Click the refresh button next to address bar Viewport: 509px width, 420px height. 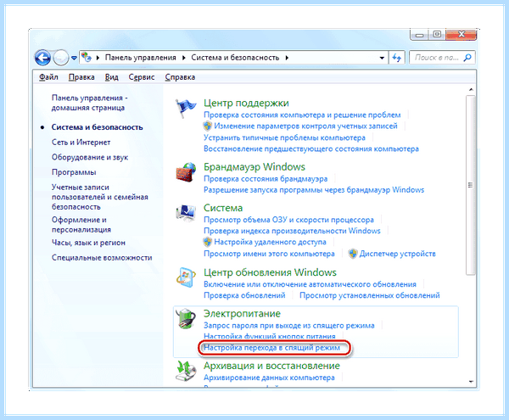(x=397, y=58)
